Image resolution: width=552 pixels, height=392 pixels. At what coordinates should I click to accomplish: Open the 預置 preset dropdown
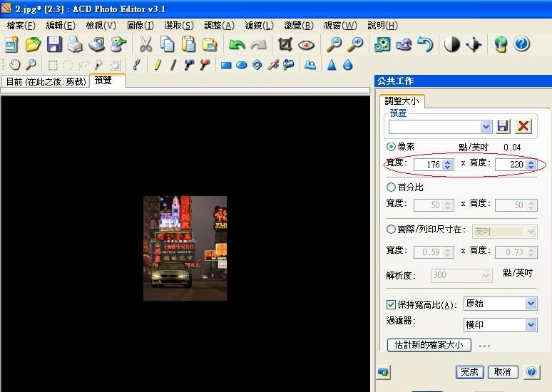point(486,126)
